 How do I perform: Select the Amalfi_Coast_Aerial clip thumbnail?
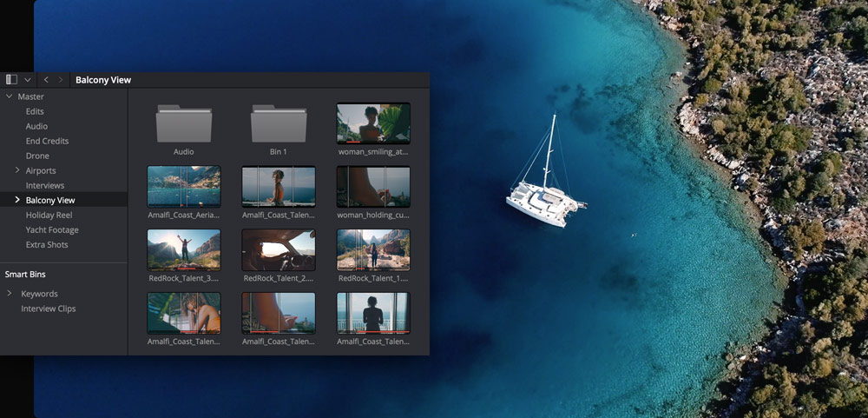click(x=184, y=186)
